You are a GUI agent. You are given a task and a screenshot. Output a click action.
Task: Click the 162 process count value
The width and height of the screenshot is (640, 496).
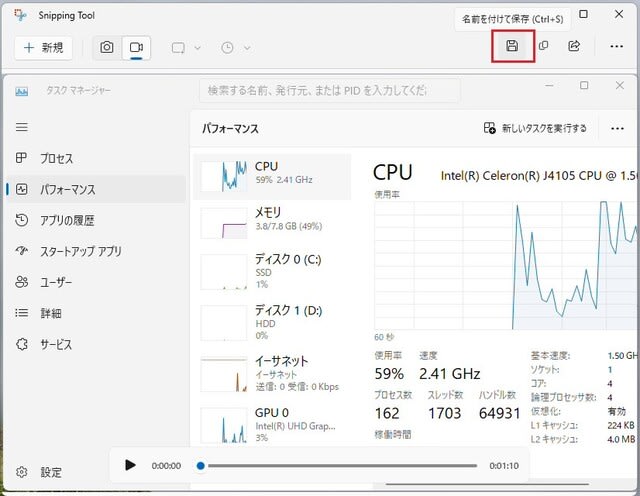pyautogui.click(x=387, y=414)
